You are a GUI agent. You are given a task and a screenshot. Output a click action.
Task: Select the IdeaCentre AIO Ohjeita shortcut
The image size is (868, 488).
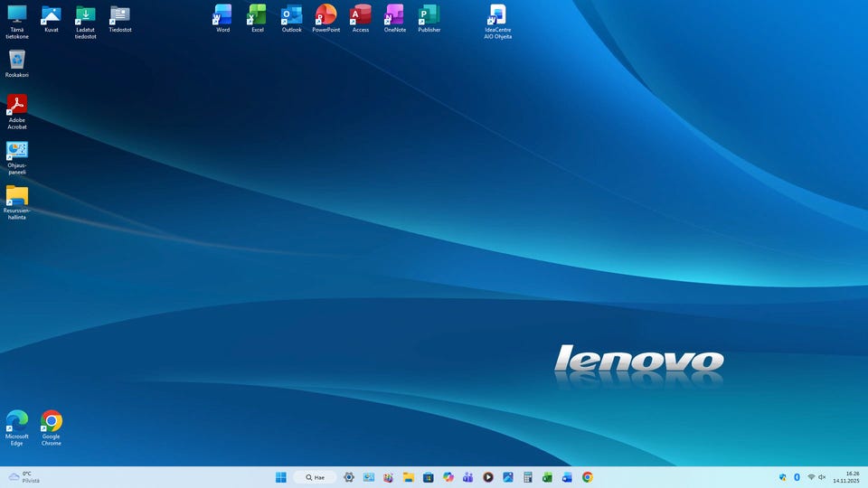497,22
